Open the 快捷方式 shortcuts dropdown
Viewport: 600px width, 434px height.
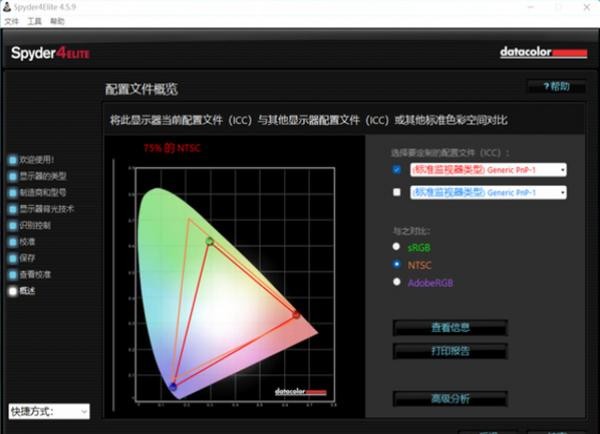click(x=49, y=411)
